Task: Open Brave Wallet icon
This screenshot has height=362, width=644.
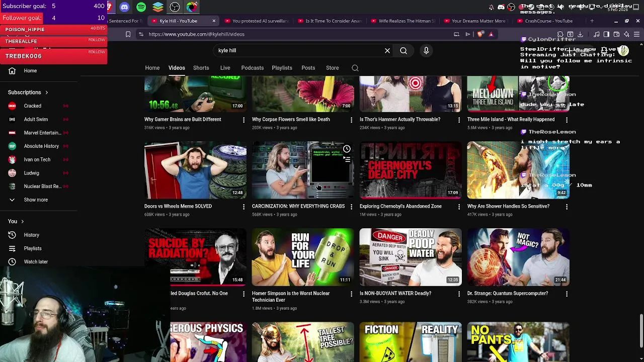Action: (616, 34)
